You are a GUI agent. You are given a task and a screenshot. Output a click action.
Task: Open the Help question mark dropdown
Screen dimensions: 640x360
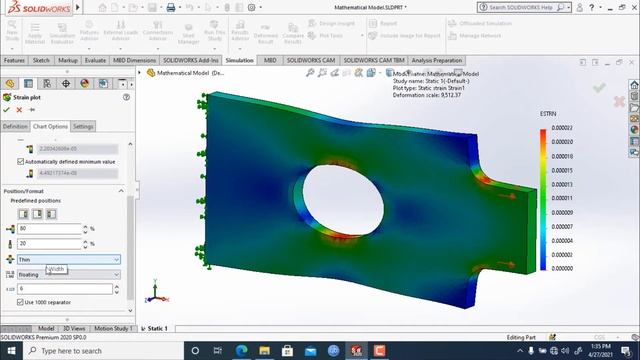(x=600, y=7)
